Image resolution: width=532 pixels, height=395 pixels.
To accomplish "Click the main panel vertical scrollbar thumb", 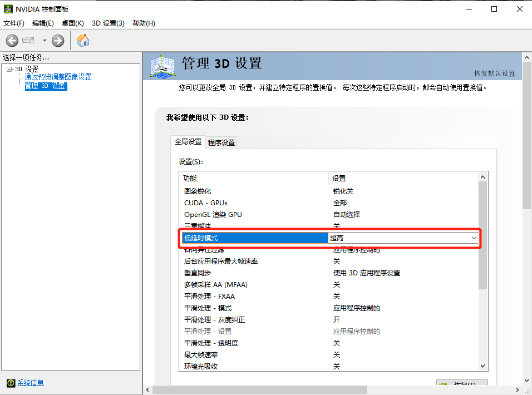I will [526, 136].
